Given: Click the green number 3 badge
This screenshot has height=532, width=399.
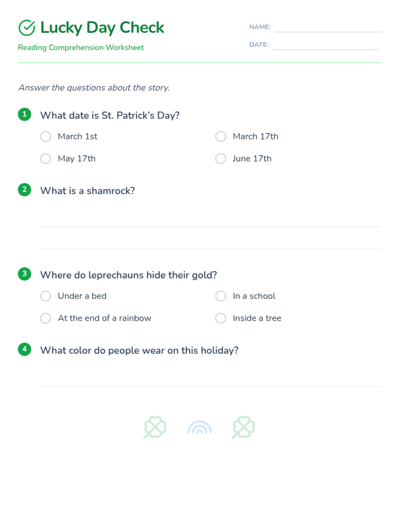Looking at the screenshot, I should coord(25,274).
